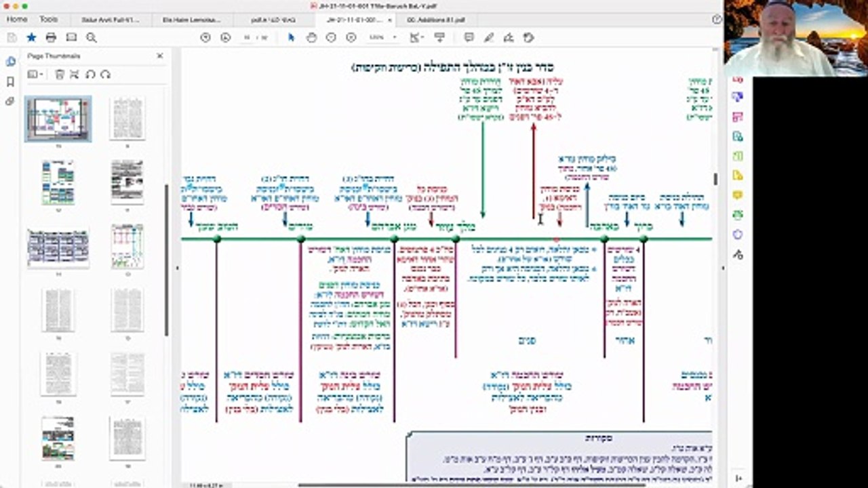Click the rightmost toolbar stamp icon
The width and height of the screenshot is (868, 488).
pyautogui.click(x=529, y=37)
